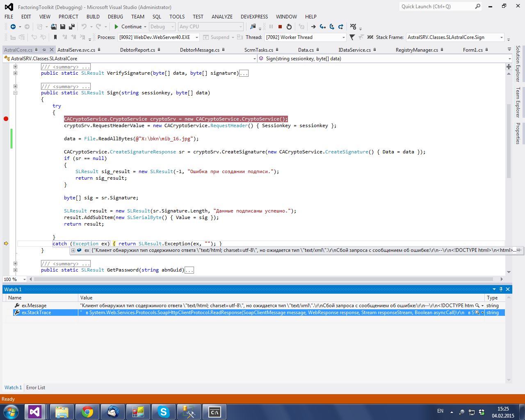Click the editor horizontal scrollbar
Screen dimensions: 525x420
click(x=262, y=279)
